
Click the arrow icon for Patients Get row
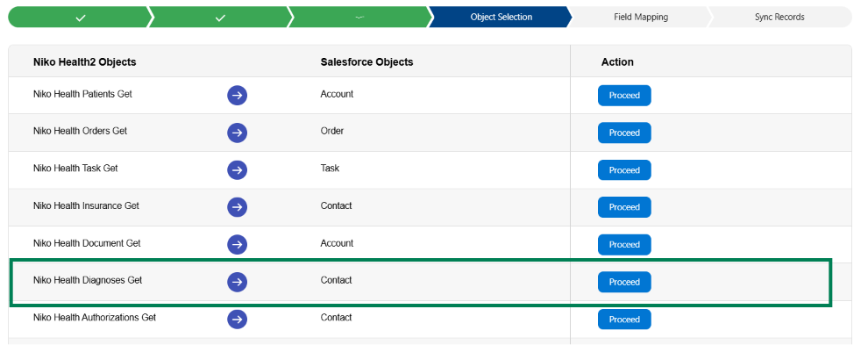coord(237,96)
